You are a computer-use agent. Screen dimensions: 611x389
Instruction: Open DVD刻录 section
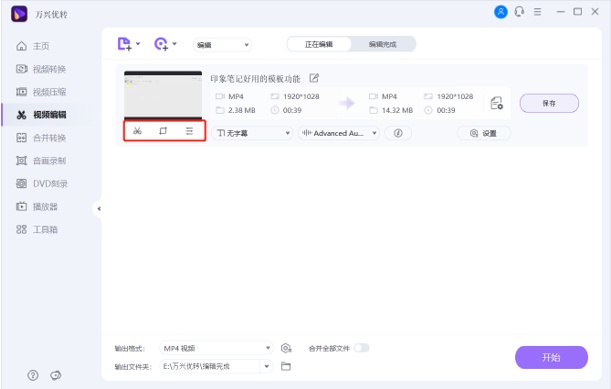[42, 184]
